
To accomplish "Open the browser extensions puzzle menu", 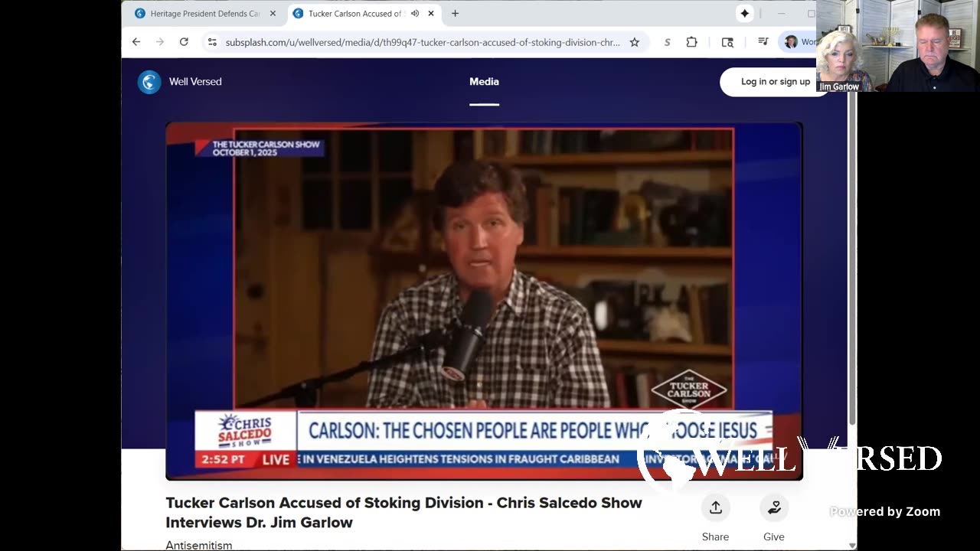I will 691,42.
